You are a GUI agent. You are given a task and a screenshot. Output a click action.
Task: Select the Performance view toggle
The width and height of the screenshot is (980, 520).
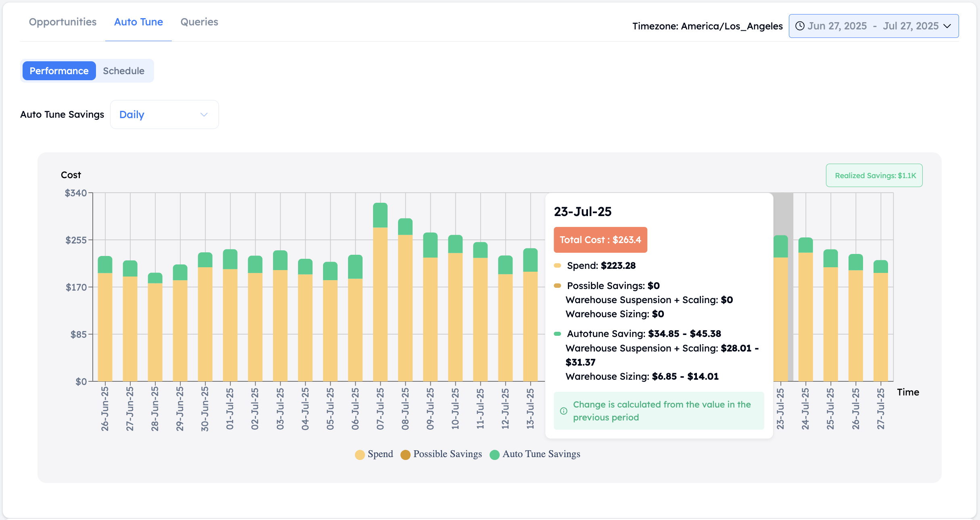59,71
